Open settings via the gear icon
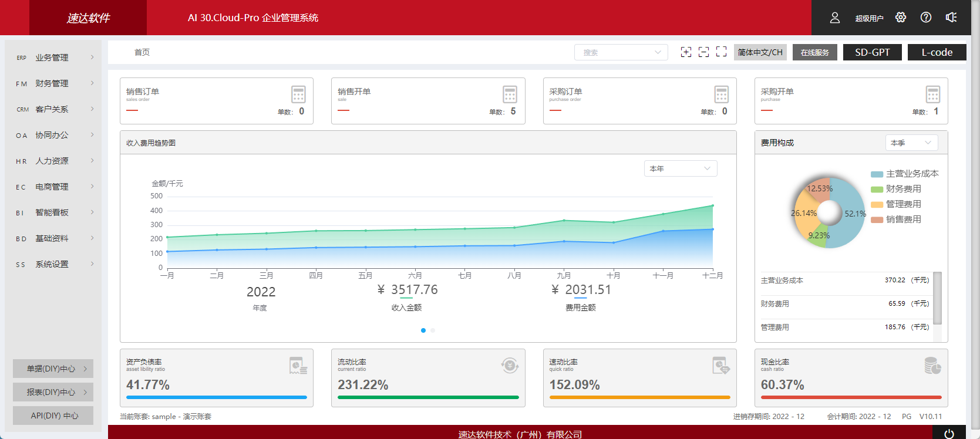 [x=901, y=18]
